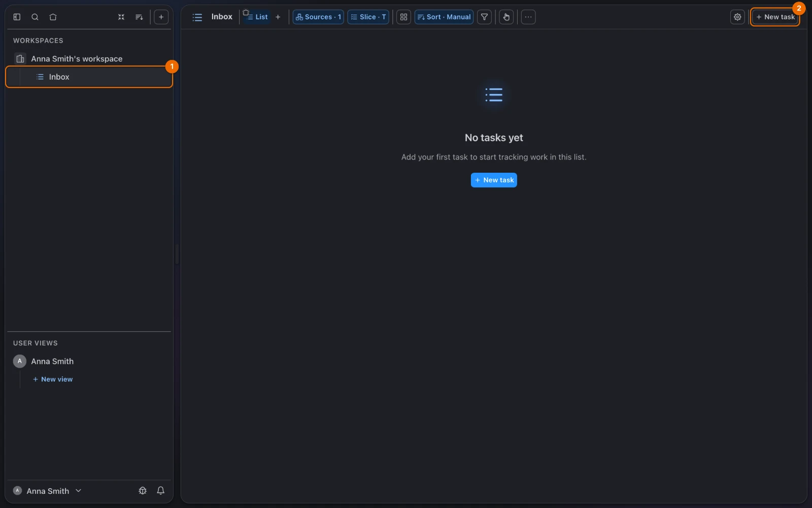This screenshot has height=508, width=812.
Task: Open the Sources dropdown
Action: click(x=318, y=17)
